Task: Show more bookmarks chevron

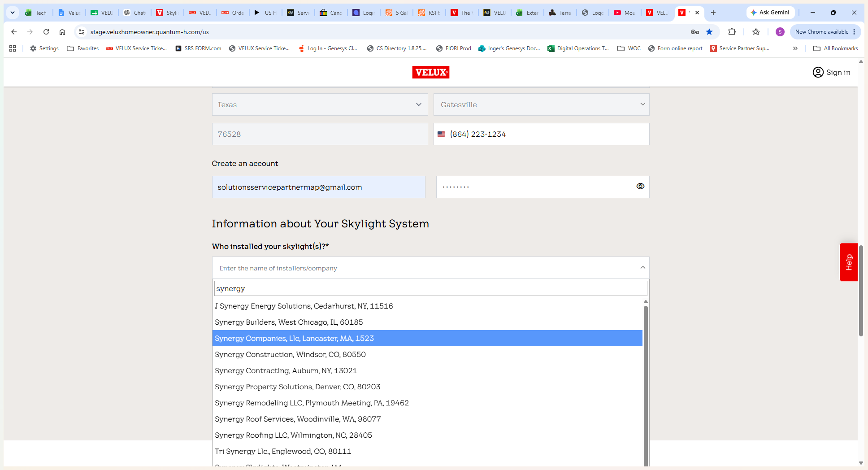Action: (x=795, y=48)
